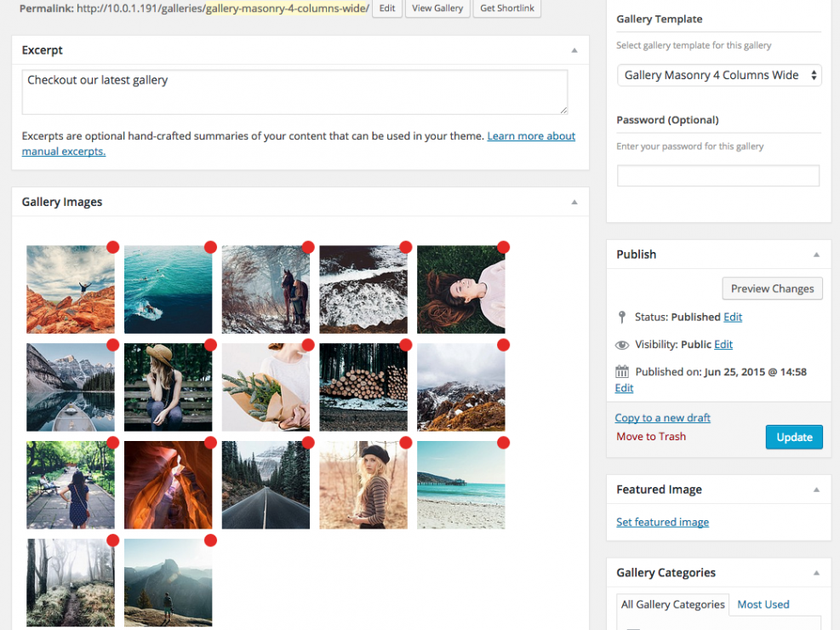Click the gallery password input field
Viewport: 840px width, 630px height.
[x=717, y=175]
